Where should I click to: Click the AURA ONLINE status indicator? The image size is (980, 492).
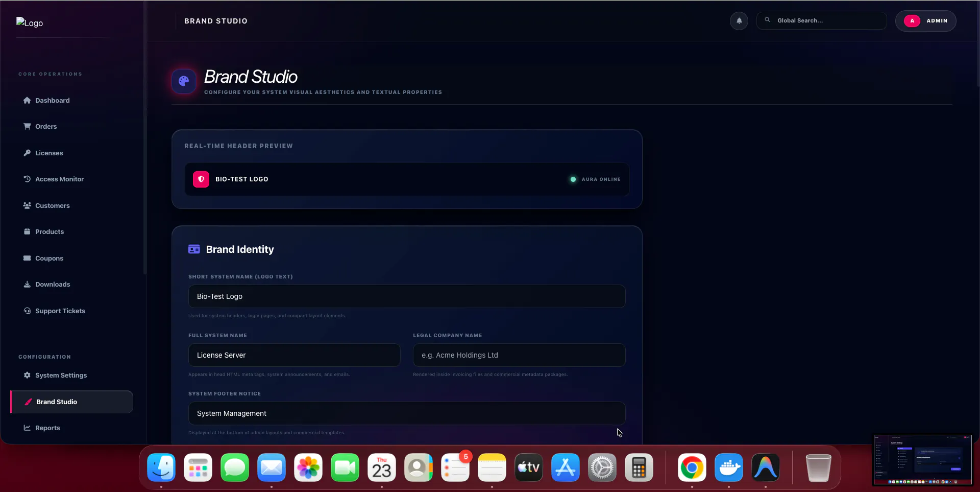click(595, 179)
